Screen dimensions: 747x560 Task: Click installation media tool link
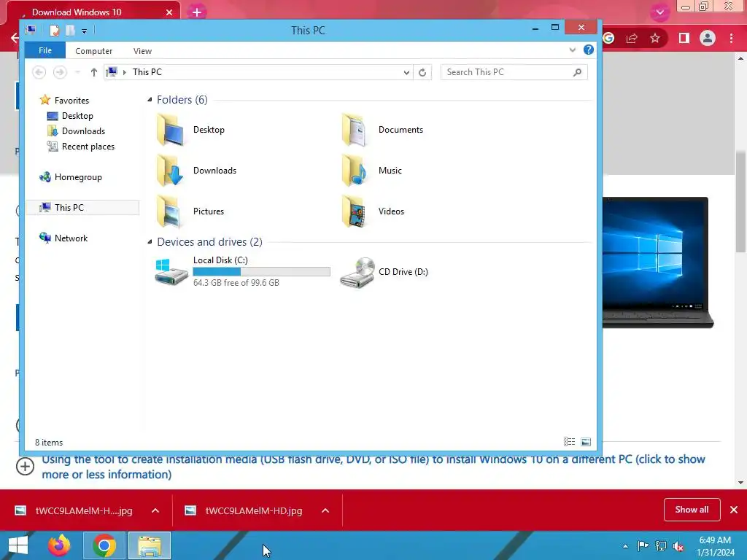[x=373, y=467]
